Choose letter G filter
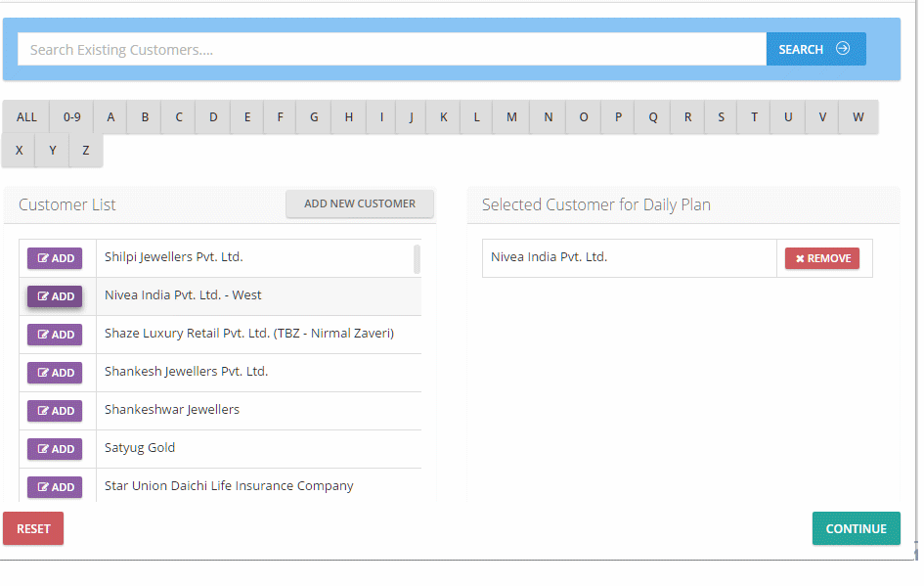Screen dimensions: 924x586 point(314,116)
